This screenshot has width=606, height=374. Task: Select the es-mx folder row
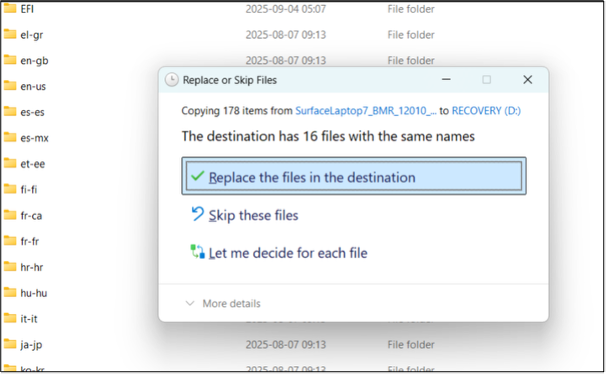pos(79,138)
